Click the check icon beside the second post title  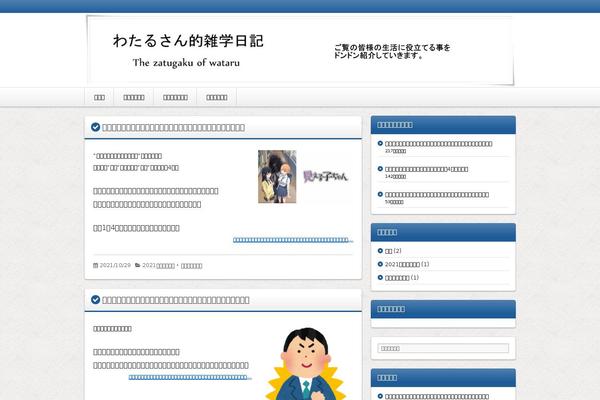pyautogui.click(x=96, y=299)
